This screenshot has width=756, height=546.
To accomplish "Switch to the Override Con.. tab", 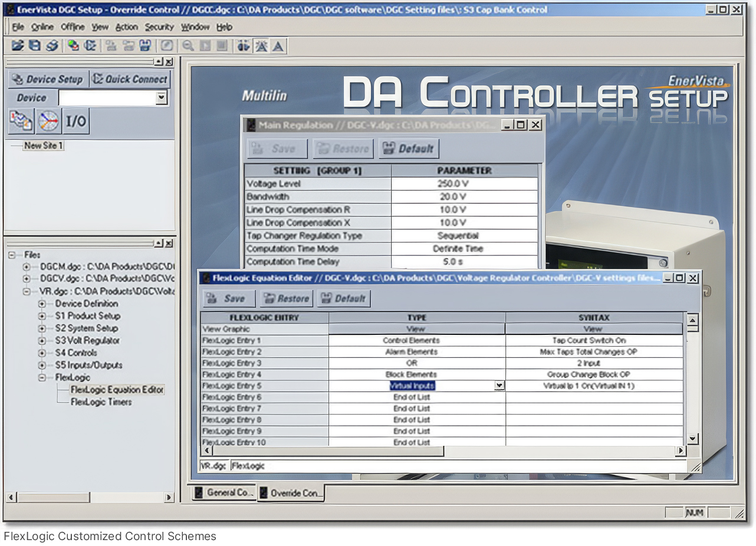I will point(291,494).
